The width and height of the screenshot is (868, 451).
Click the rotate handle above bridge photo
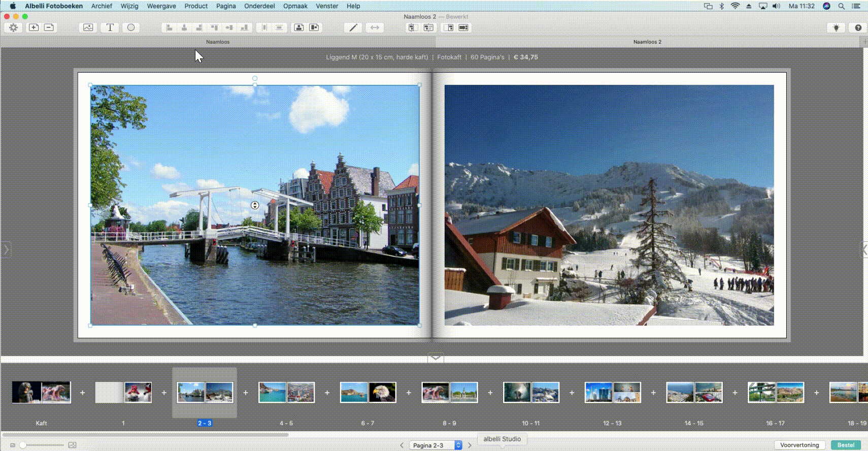(255, 78)
